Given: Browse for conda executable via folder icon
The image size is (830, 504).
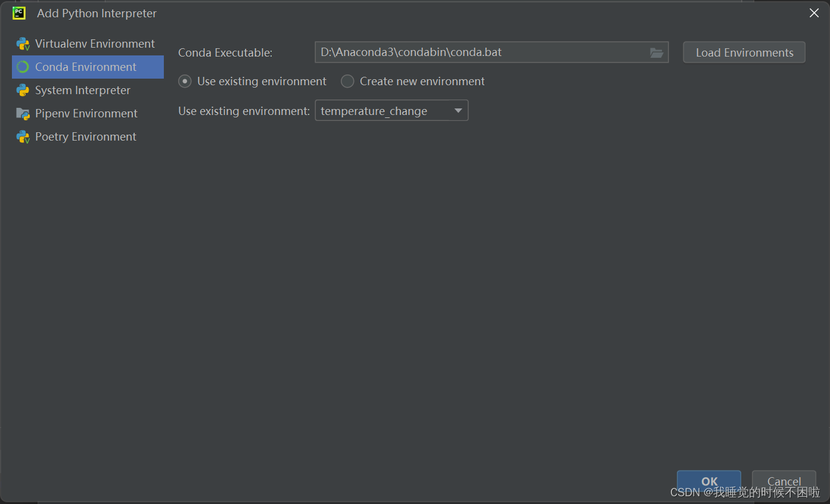Looking at the screenshot, I should pyautogui.click(x=656, y=52).
